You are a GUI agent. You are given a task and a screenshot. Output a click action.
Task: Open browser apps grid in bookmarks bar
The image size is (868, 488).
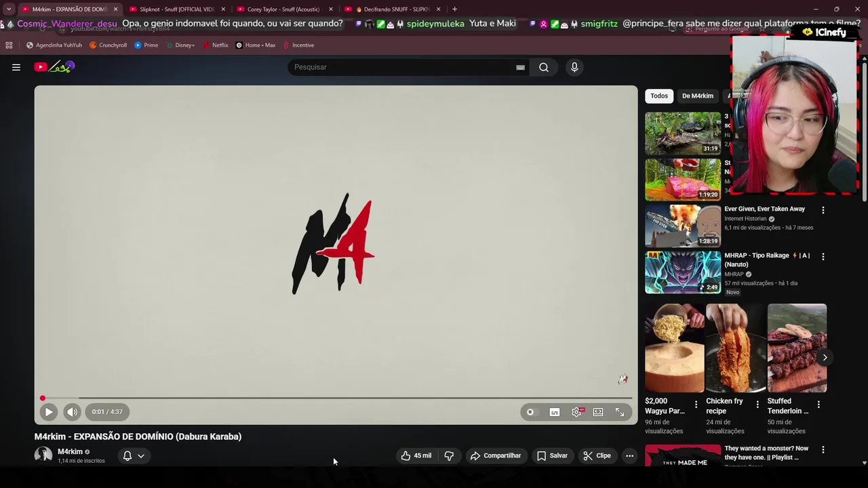(9, 45)
